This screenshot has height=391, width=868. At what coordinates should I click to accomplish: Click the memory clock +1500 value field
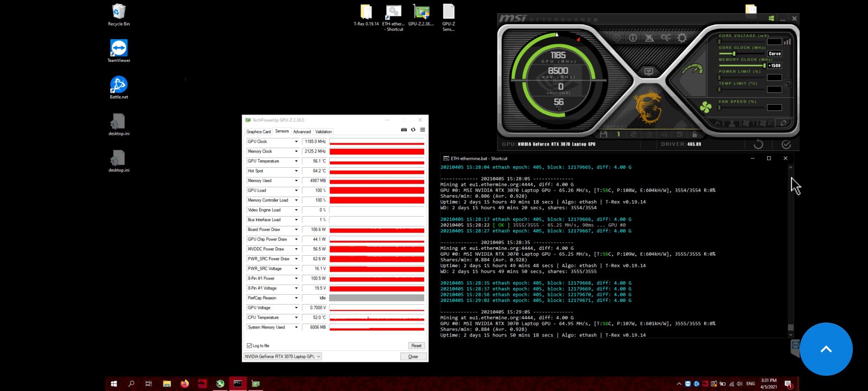pyautogui.click(x=775, y=66)
